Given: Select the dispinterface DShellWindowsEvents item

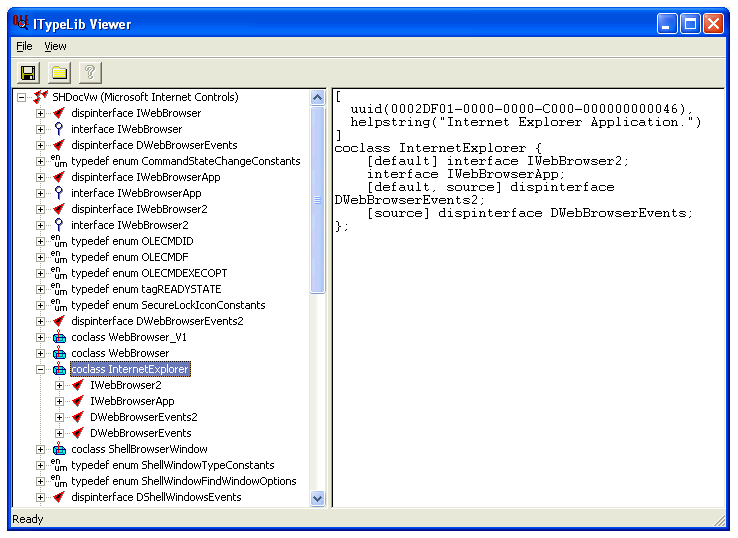Looking at the screenshot, I should (156, 497).
